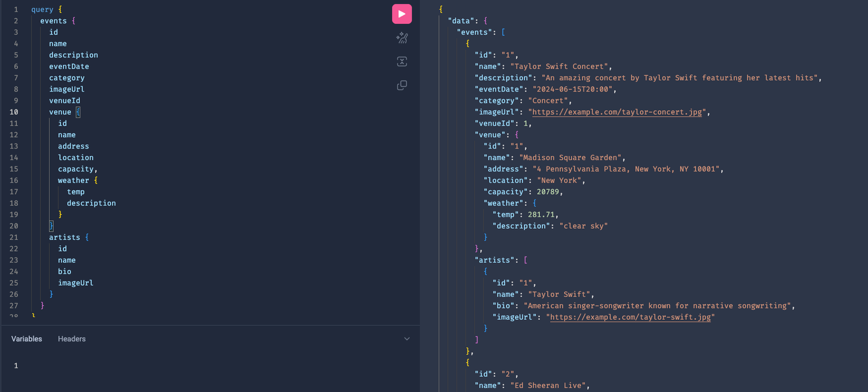Screen dimensions: 868x392
Task: Click the 'weather' field on line 16
Action: tap(73, 181)
